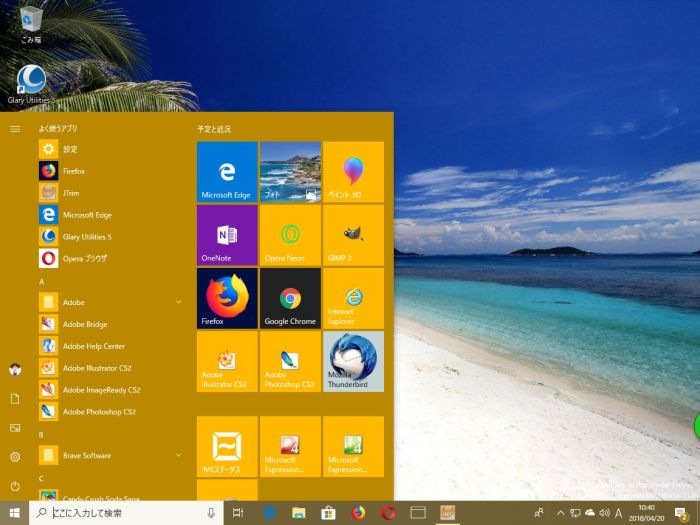Viewport: 700px width, 525px height.
Task: Open Settings via the gear icon in the Start sidebar
Action: (15, 457)
